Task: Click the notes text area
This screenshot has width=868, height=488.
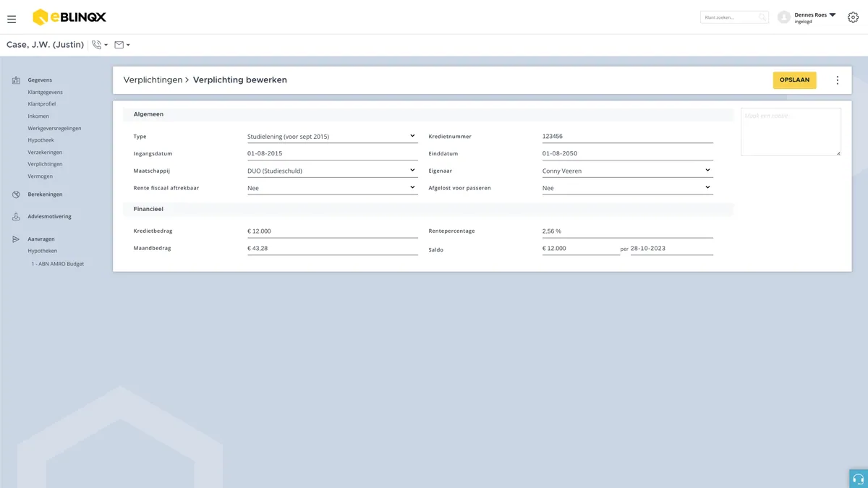Action: 791,132
